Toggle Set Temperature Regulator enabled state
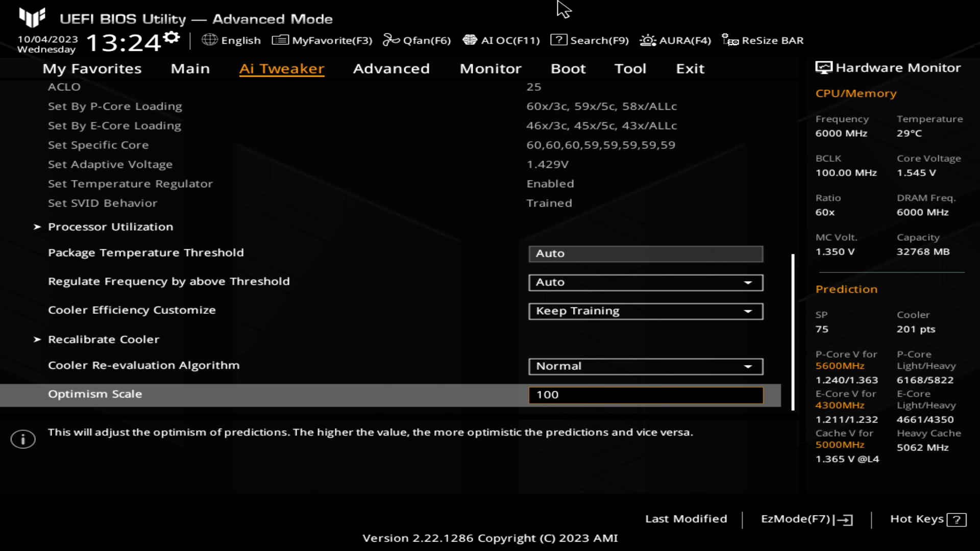This screenshot has width=980, height=551. click(550, 183)
